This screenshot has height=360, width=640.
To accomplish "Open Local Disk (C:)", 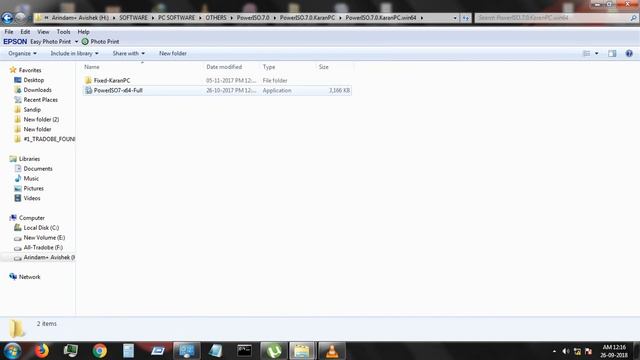I will pos(41,228).
